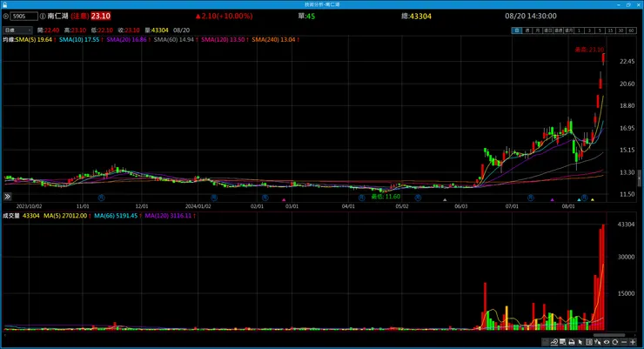Select the arrow pointer tool in bottom toolbar

click(580, 342)
